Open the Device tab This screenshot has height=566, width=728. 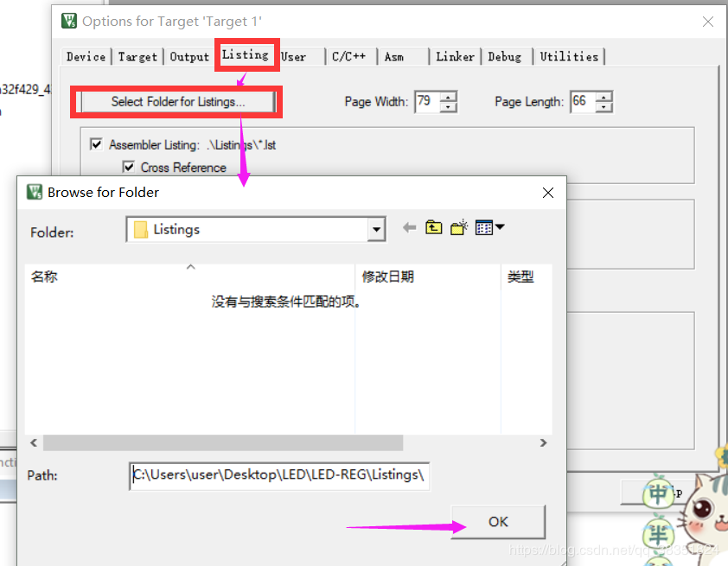[86, 57]
